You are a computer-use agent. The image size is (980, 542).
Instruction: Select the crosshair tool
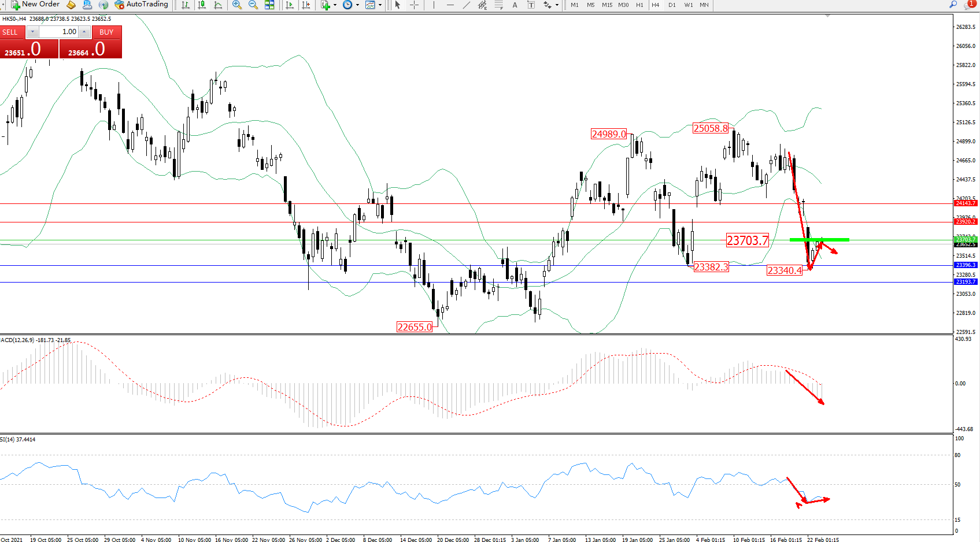[x=414, y=5]
